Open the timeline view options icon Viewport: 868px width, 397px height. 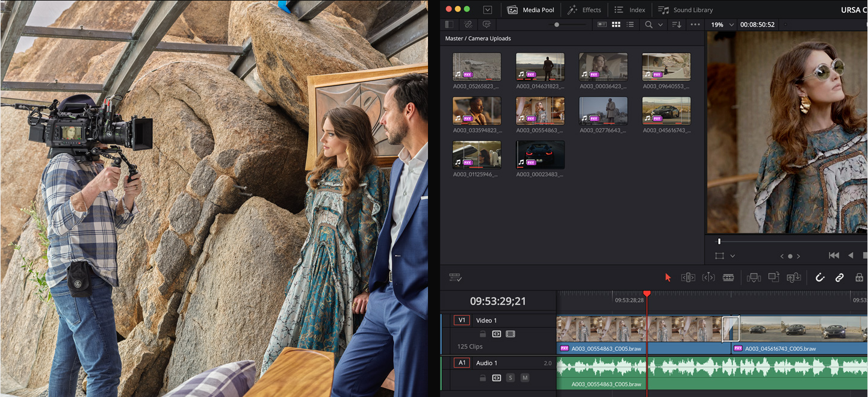456,277
